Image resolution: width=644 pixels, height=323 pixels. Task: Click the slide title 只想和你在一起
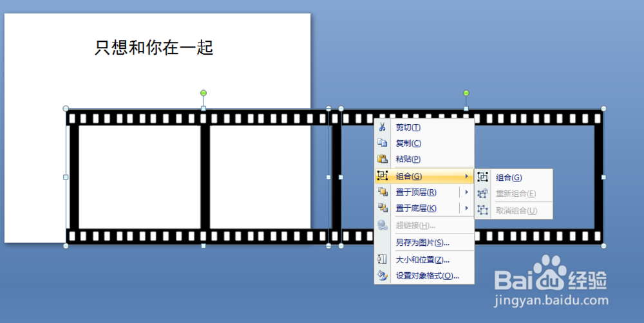point(154,48)
